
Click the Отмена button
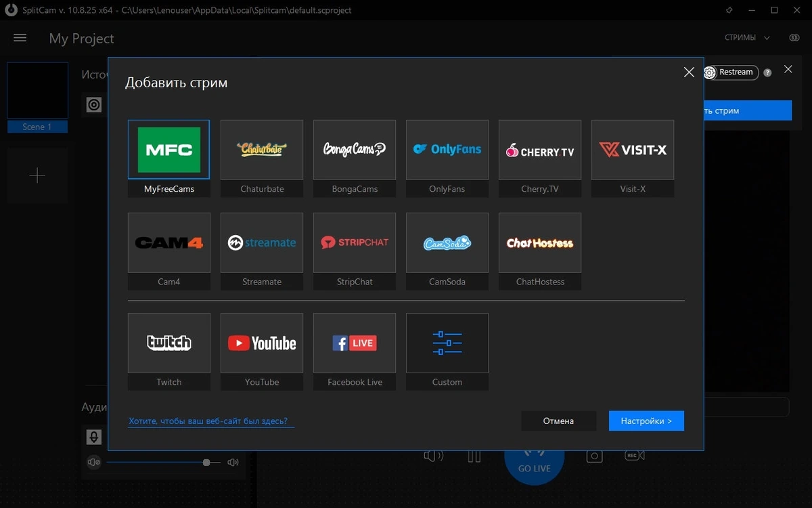pyautogui.click(x=559, y=421)
